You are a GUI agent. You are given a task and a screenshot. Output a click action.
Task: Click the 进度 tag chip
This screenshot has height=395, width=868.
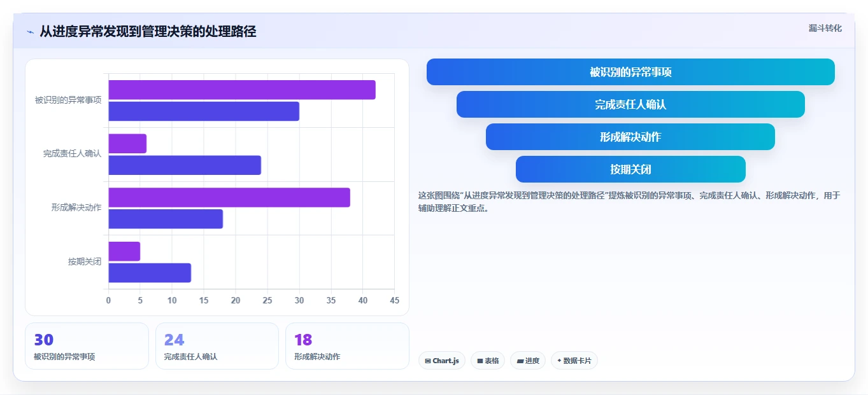tap(528, 361)
